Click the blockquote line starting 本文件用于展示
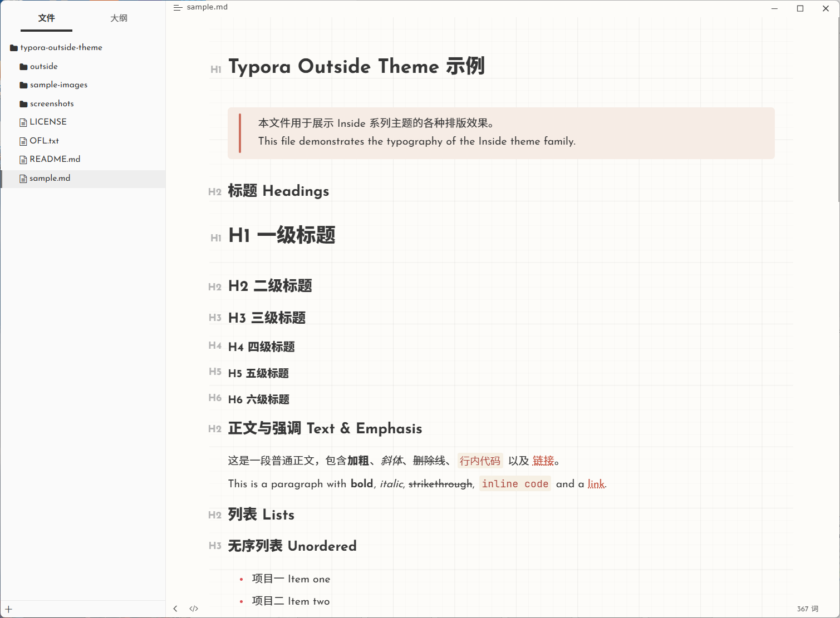 point(376,123)
